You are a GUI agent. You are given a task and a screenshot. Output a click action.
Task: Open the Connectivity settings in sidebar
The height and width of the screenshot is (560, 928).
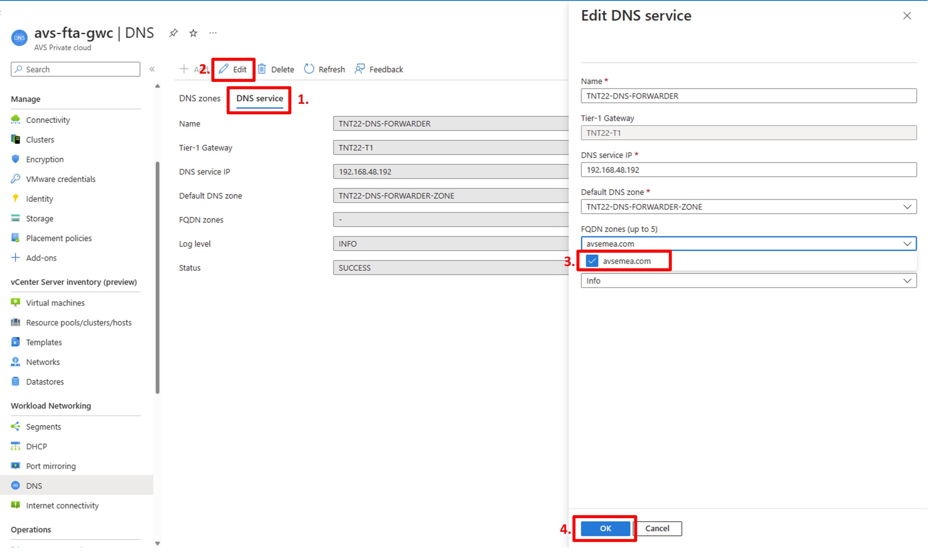(48, 120)
